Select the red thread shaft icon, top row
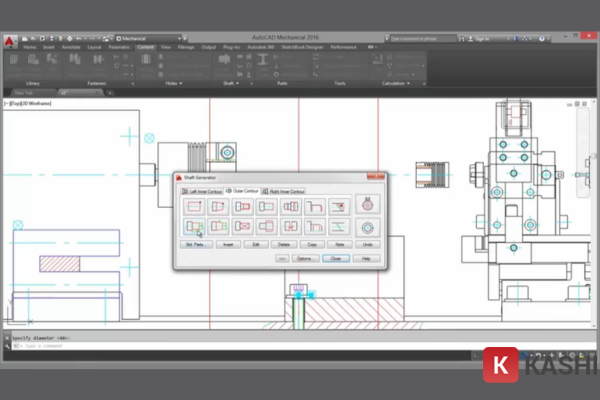The image size is (600, 400). 242,207
